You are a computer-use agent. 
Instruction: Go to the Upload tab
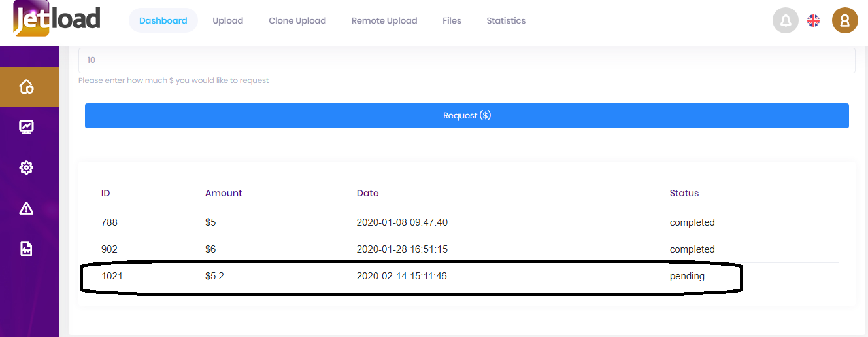227,21
